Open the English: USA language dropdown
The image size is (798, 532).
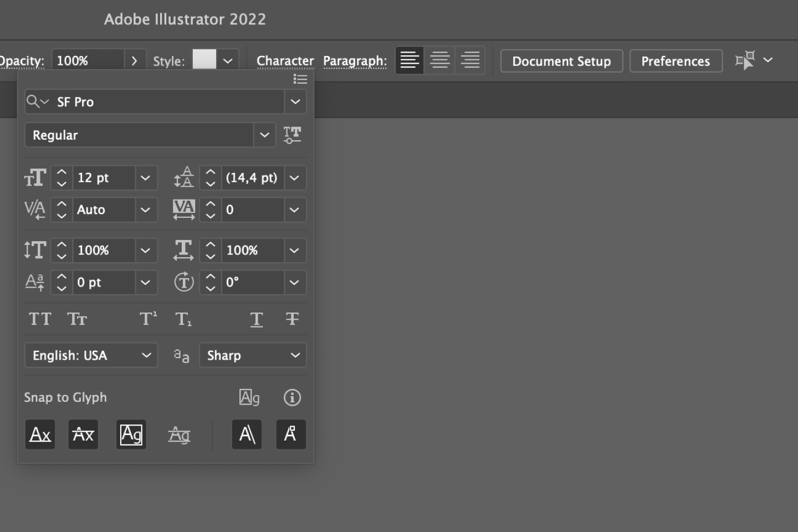point(91,355)
